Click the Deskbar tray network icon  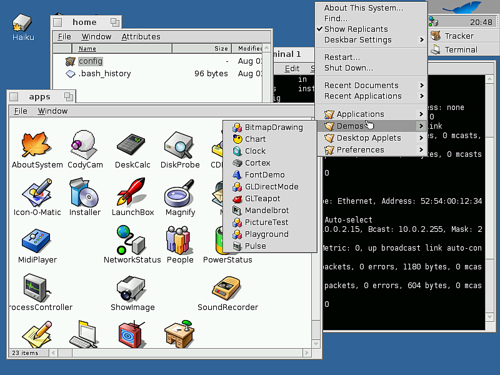click(434, 22)
